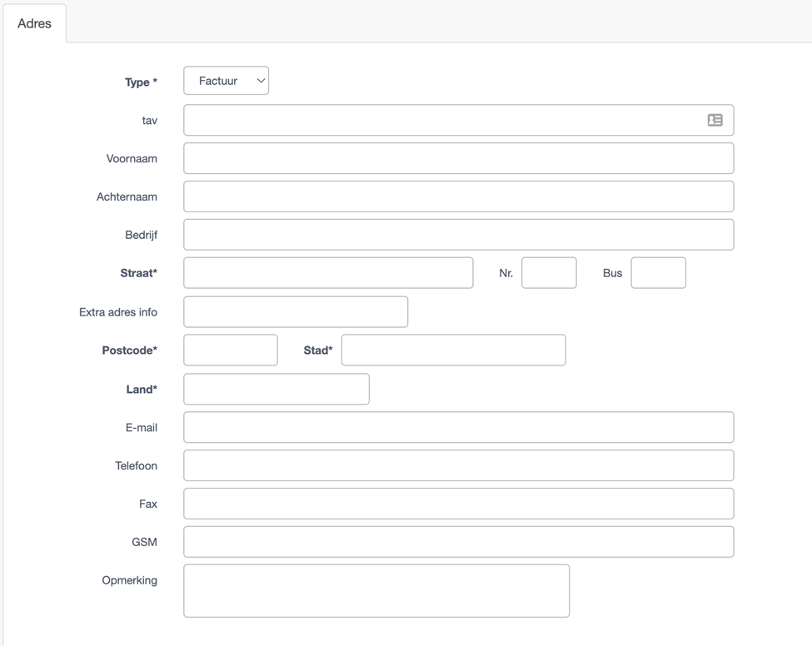
Task: Click into the Voornaam field
Action: [x=458, y=158]
